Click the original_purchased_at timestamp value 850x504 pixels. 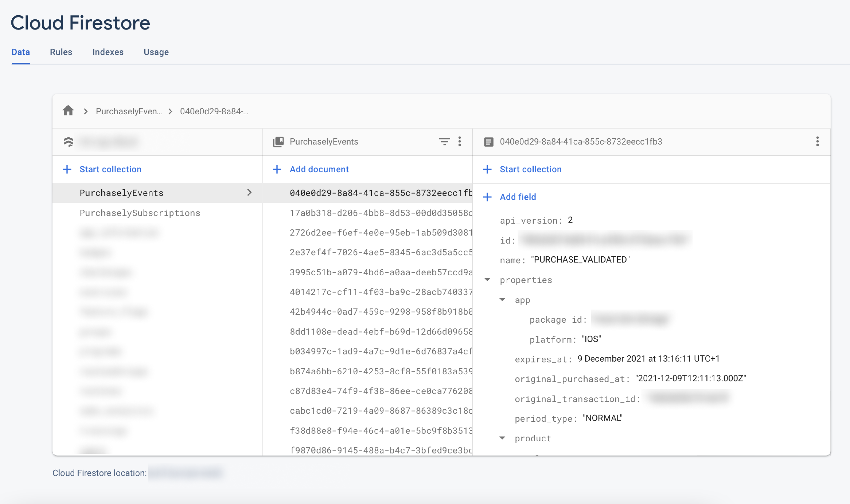point(690,378)
